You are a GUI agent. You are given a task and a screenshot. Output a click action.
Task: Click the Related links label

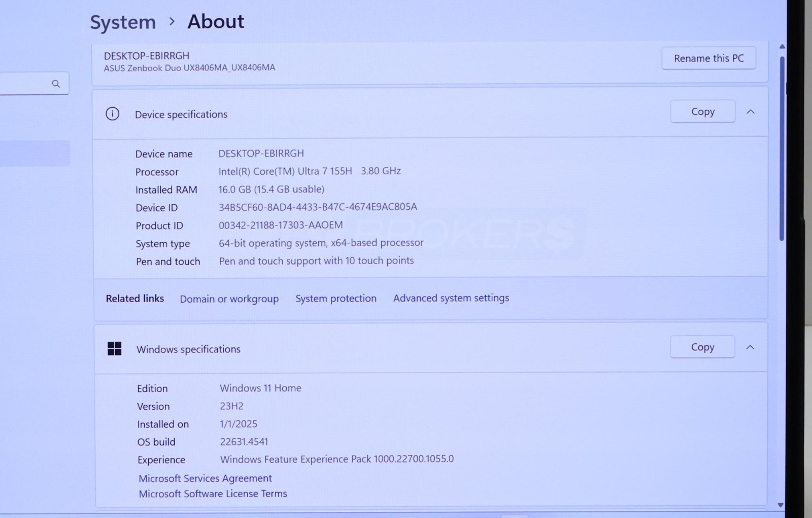click(135, 299)
